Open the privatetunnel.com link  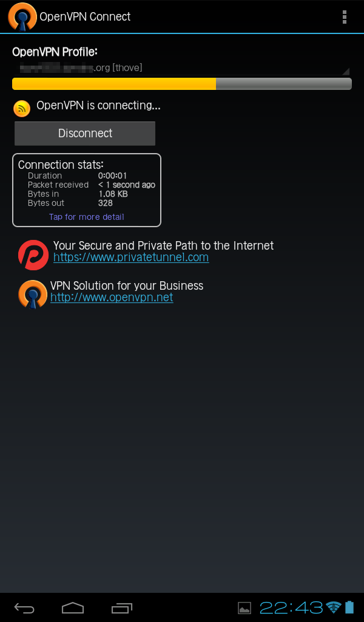(x=131, y=258)
